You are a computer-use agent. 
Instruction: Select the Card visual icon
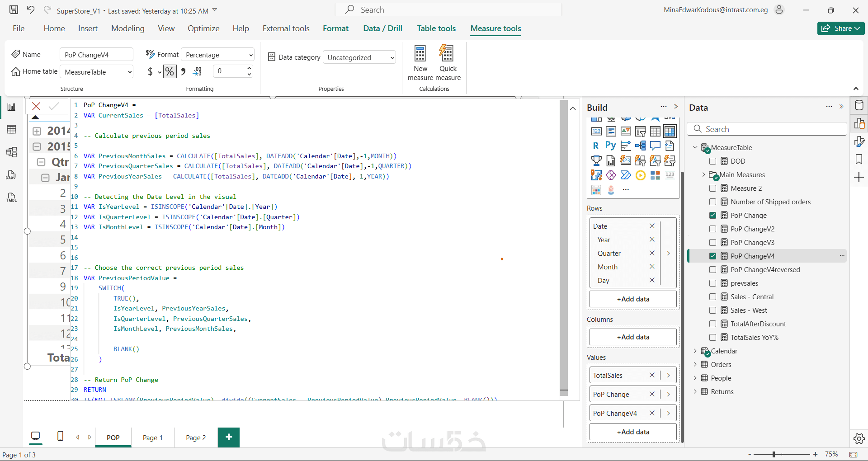point(596,131)
